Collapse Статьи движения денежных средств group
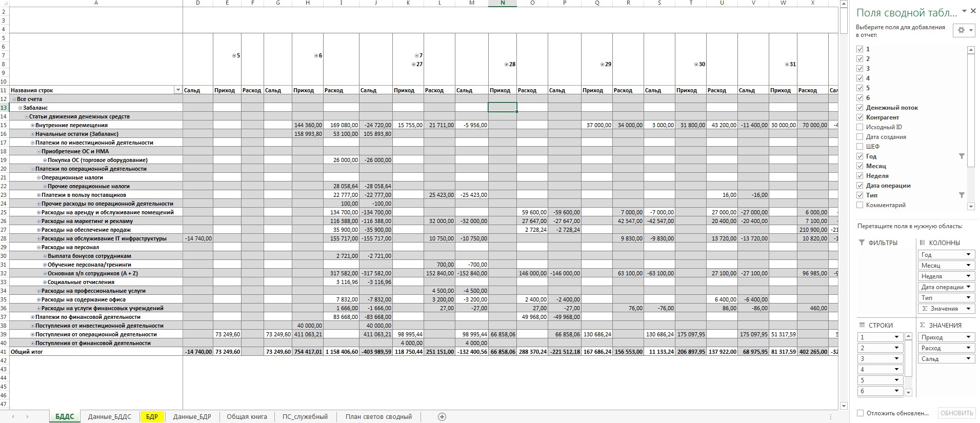The width and height of the screenshot is (980, 423). (27, 117)
